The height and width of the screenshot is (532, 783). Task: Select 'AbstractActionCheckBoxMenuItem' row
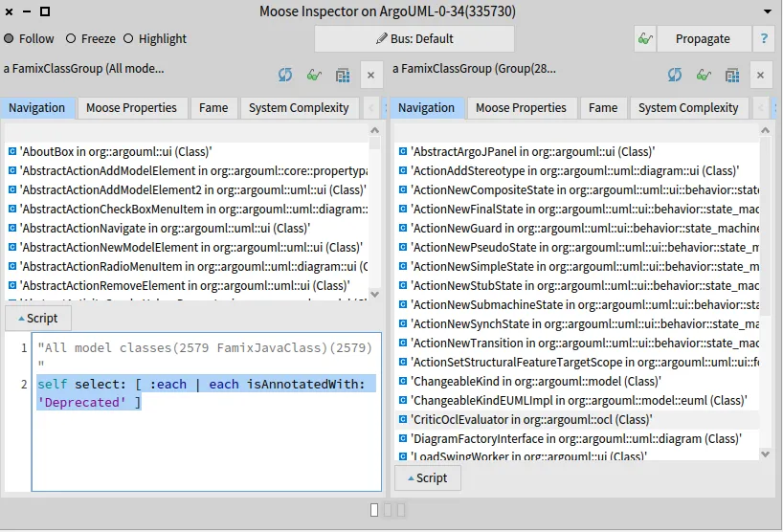[188, 210]
